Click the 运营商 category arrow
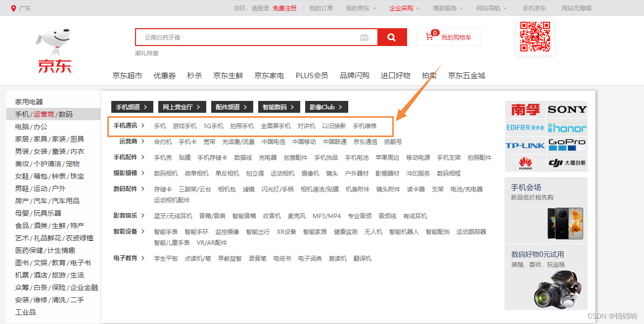 (143, 141)
